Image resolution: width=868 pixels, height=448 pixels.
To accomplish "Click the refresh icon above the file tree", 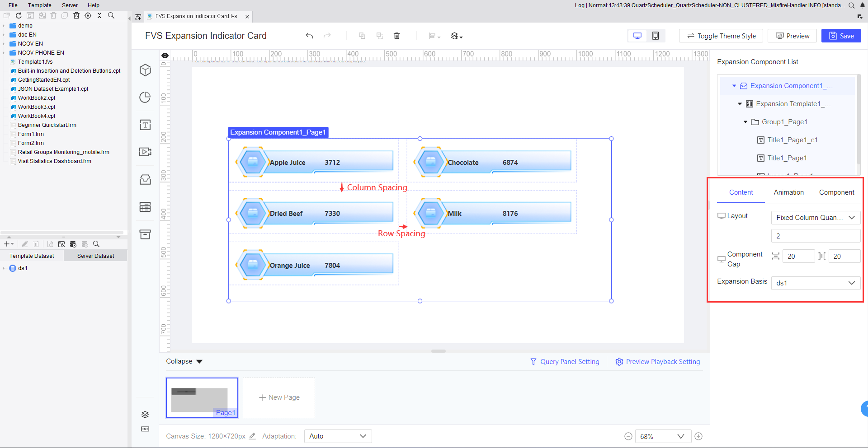I will point(19,15).
